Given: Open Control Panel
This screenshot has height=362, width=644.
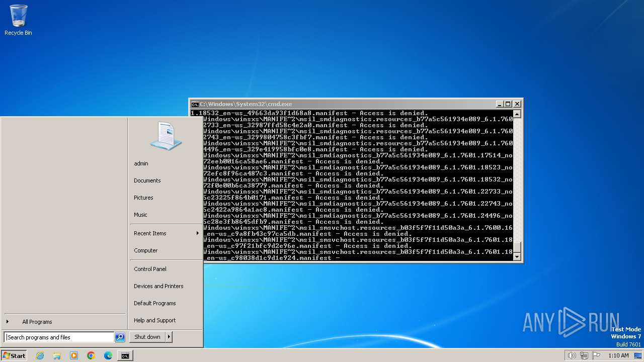Looking at the screenshot, I should pos(166,269).
